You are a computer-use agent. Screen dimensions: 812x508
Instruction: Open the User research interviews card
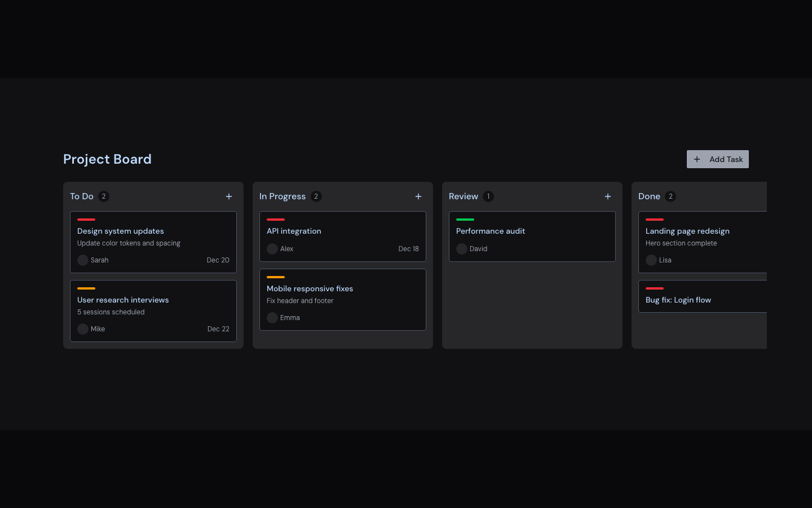(153, 311)
